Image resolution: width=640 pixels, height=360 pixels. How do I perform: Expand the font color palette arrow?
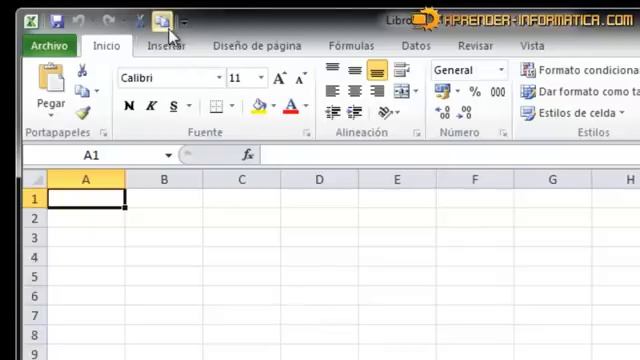pos(306,106)
